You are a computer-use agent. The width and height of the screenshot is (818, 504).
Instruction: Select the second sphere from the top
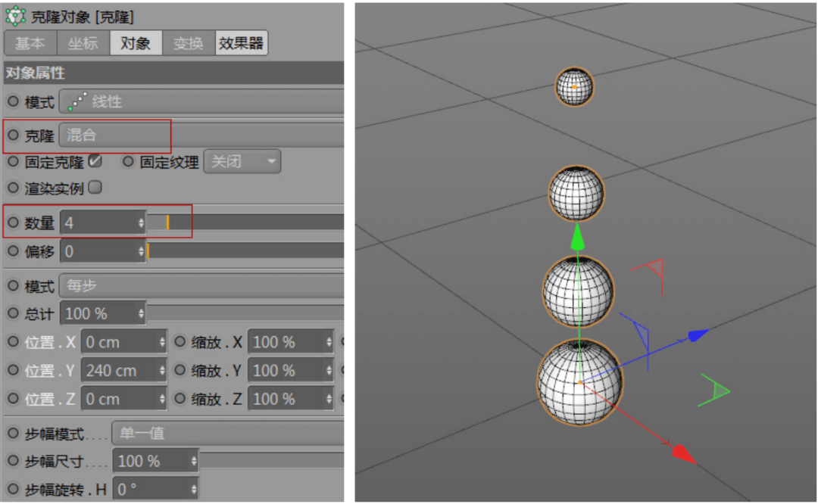(576, 193)
